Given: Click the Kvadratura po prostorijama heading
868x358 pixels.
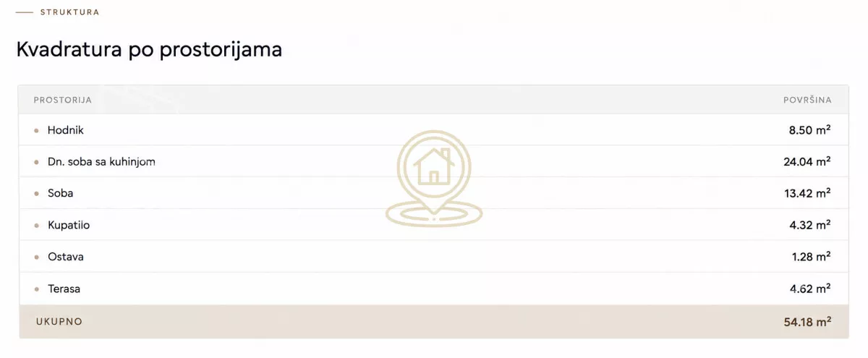Looking at the screenshot, I should tap(149, 50).
